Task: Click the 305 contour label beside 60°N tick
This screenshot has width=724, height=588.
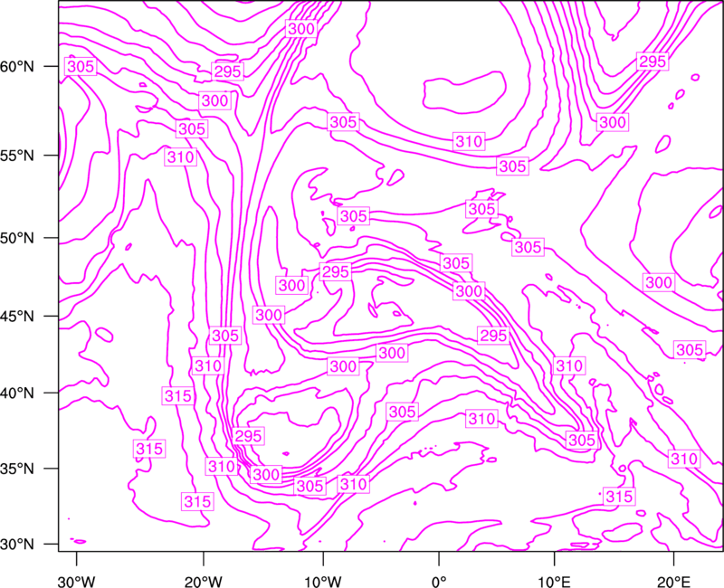Action: click(81, 66)
